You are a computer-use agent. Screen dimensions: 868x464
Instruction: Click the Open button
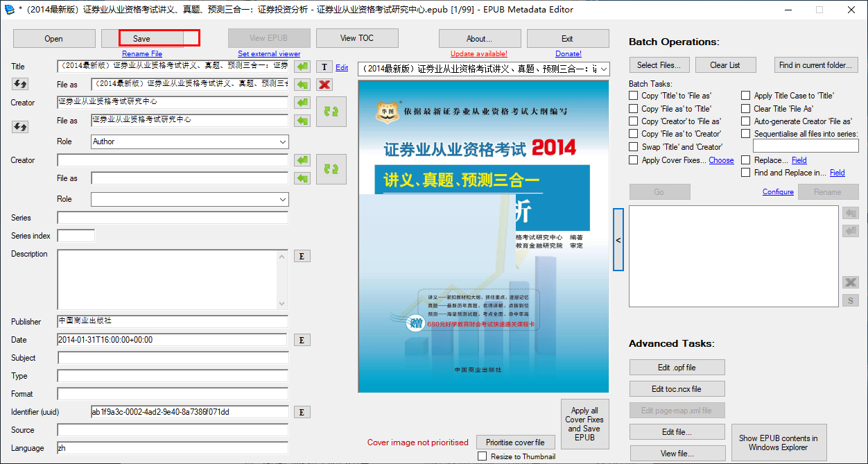point(53,39)
